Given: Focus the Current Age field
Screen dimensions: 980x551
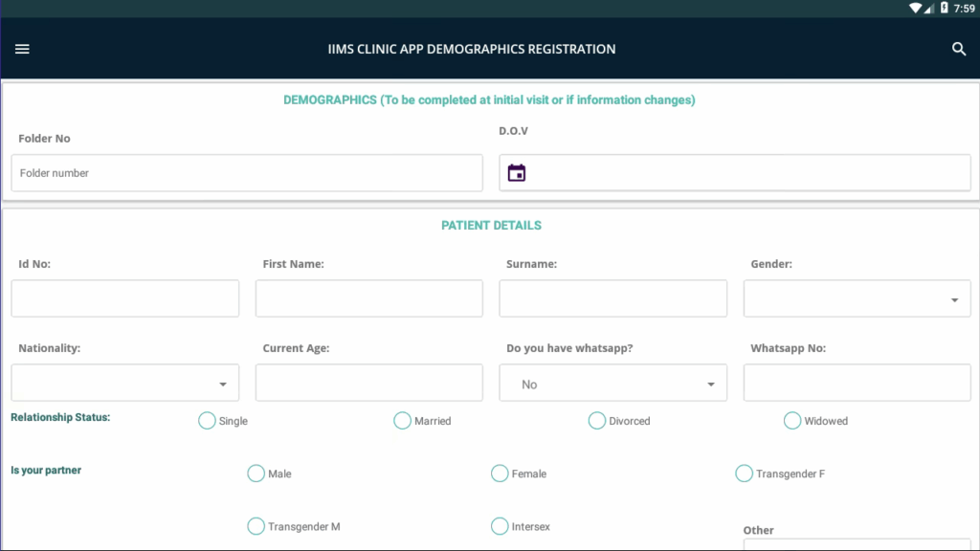Looking at the screenshot, I should pyautogui.click(x=368, y=384).
